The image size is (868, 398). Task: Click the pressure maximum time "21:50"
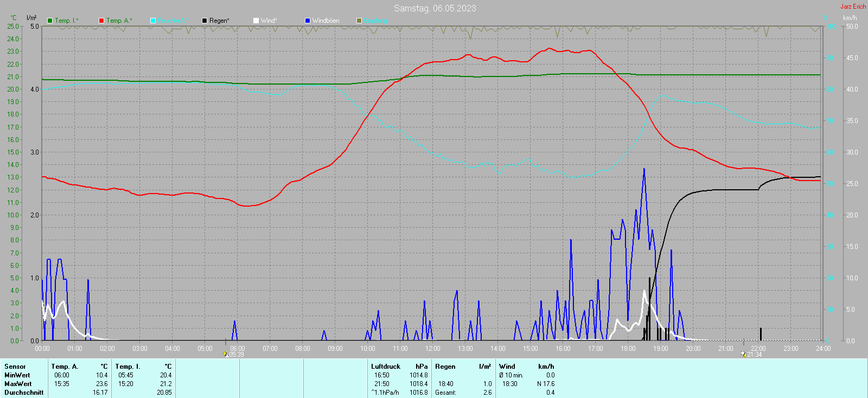pyautogui.click(x=382, y=384)
